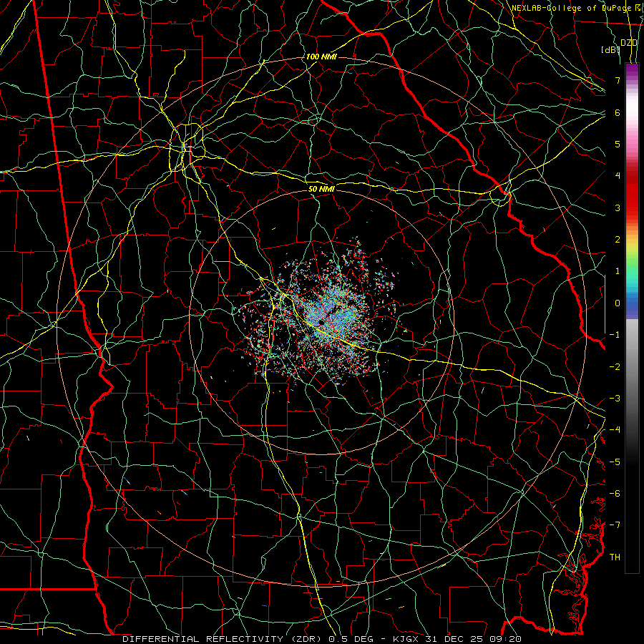Click the "5" value on color scale

(x=618, y=144)
